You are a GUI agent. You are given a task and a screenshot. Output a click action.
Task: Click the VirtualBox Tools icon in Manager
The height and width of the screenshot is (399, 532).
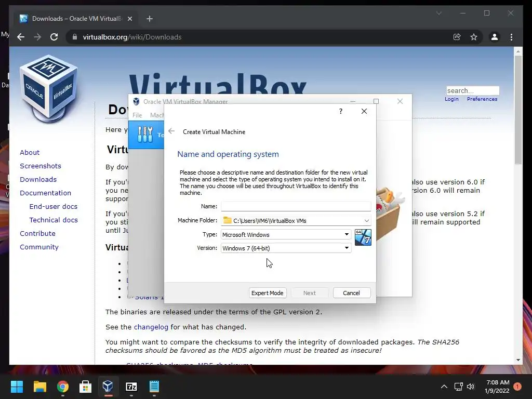coord(145,135)
